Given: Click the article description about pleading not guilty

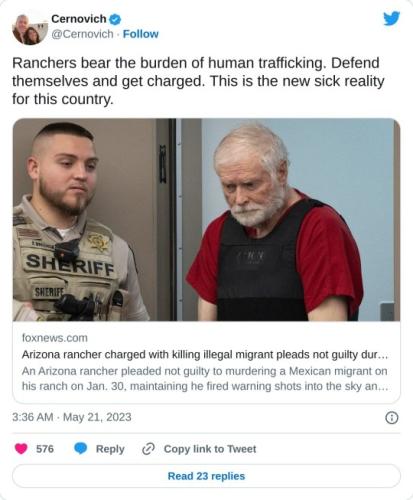Looking at the screenshot, I should coord(205,379).
